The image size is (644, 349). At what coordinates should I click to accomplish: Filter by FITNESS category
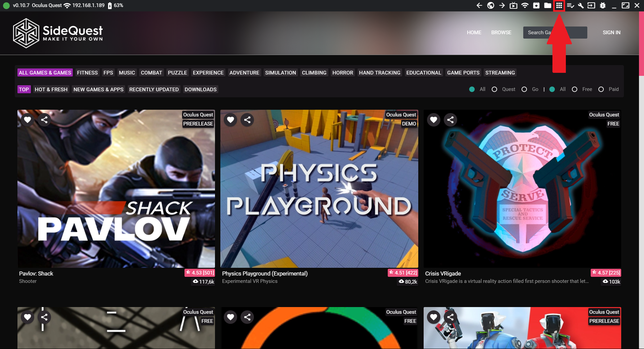click(87, 72)
